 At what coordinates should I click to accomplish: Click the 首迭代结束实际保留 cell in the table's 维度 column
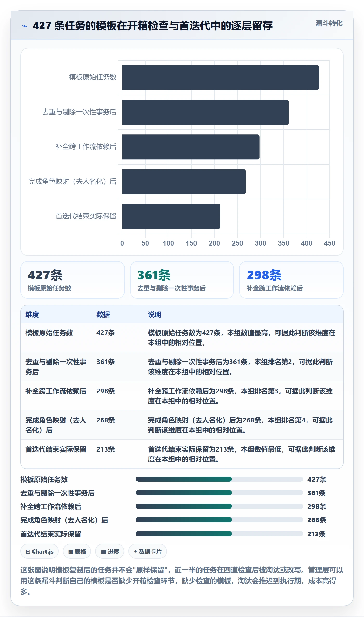tap(56, 449)
